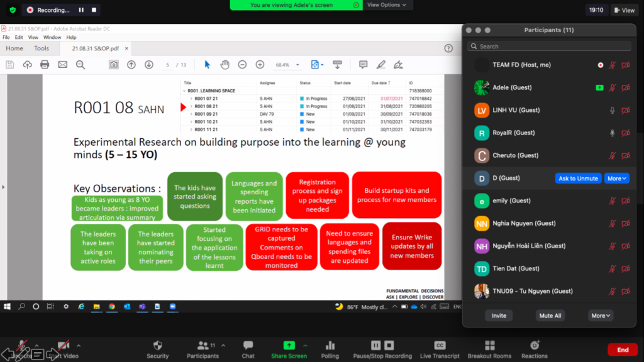The height and width of the screenshot is (362, 644).
Task: Open the Security shield icon
Action: (x=157, y=346)
